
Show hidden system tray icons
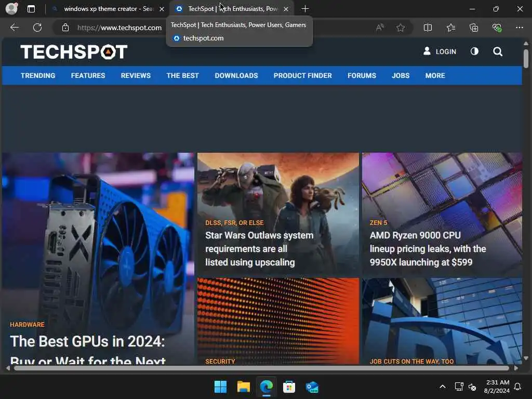(x=443, y=387)
